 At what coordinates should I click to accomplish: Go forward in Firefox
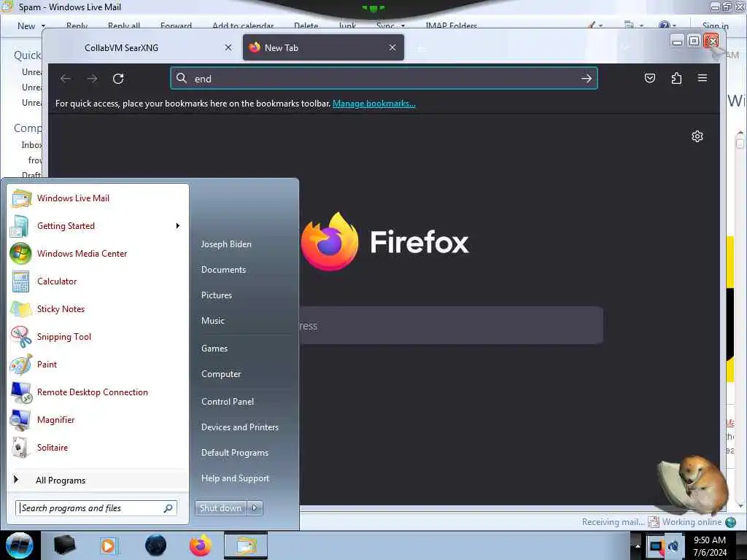point(92,79)
